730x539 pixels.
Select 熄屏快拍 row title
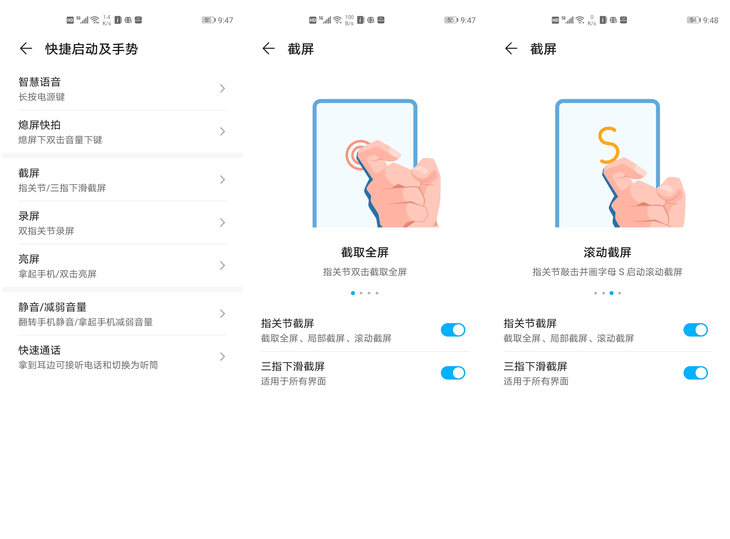click(40, 125)
